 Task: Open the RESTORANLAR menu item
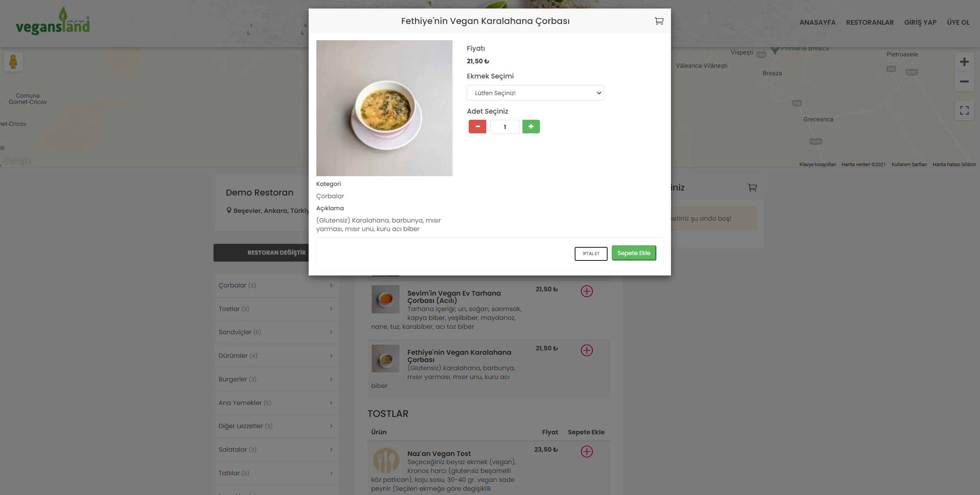click(869, 22)
